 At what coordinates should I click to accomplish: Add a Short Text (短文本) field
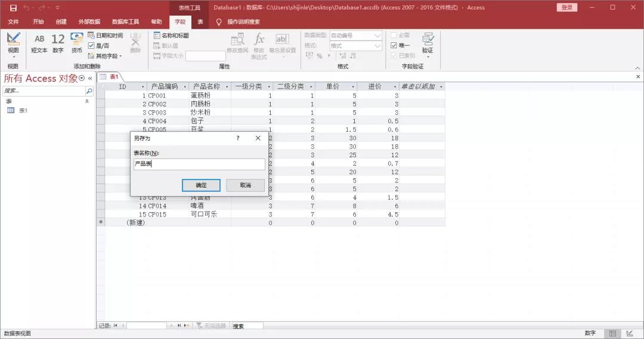click(39, 43)
